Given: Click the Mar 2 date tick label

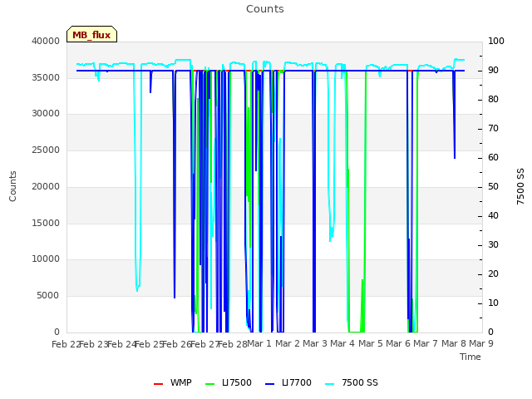Looking at the screenshot, I should [x=288, y=344].
